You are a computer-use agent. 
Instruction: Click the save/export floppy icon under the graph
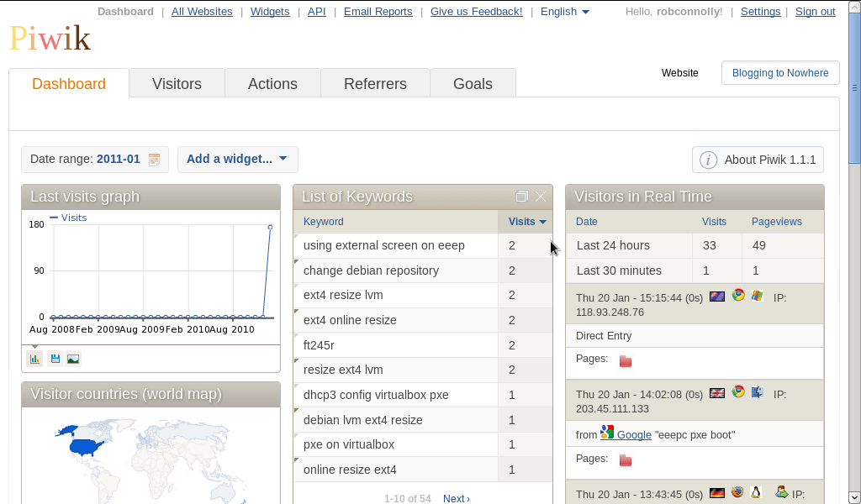55,359
